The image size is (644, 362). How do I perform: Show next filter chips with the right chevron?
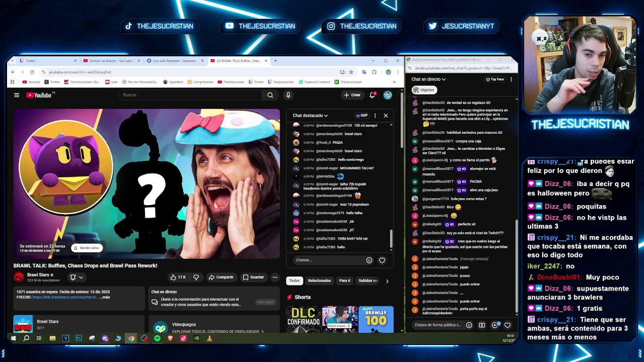click(387, 281)
